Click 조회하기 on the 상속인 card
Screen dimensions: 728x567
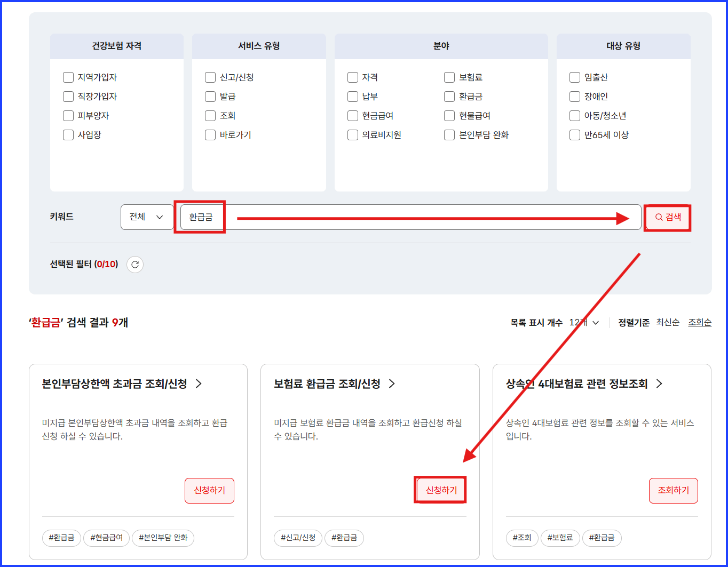pyautogui.click(x=673, y=490)
